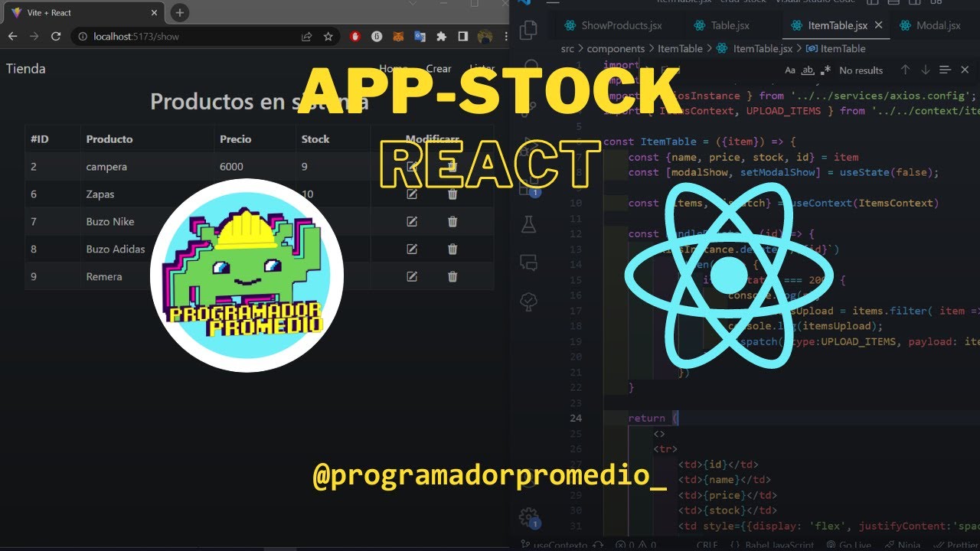Toggle Match Whole Word in find widget
Viewport: 980px width, 551px height.
[x=807, y=70]
